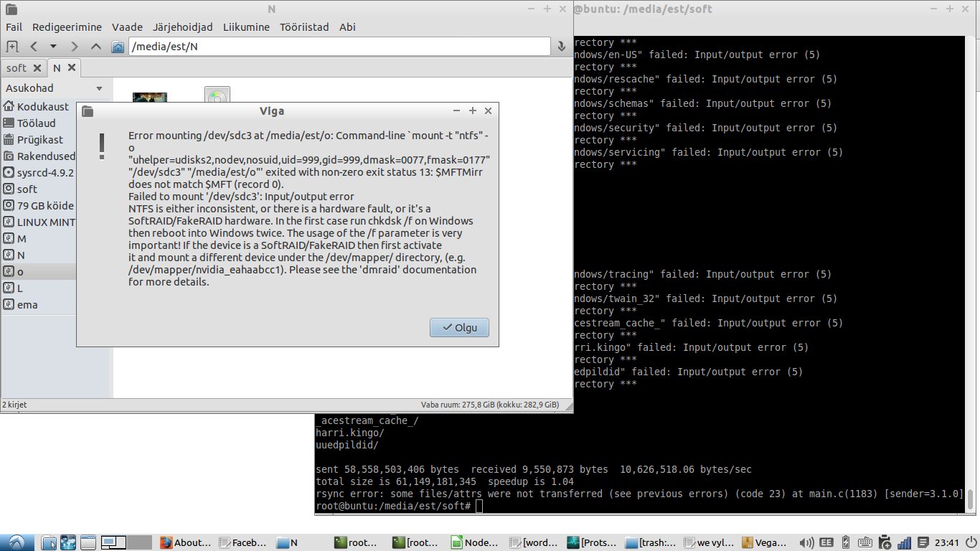Go to parent folder with up arrow

tap(96, 47)
